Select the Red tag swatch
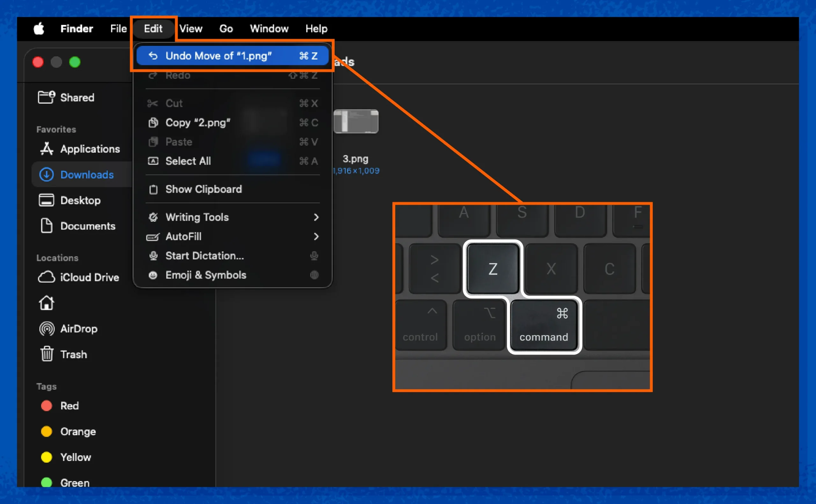816x504 pixels. tap(46, 406)
